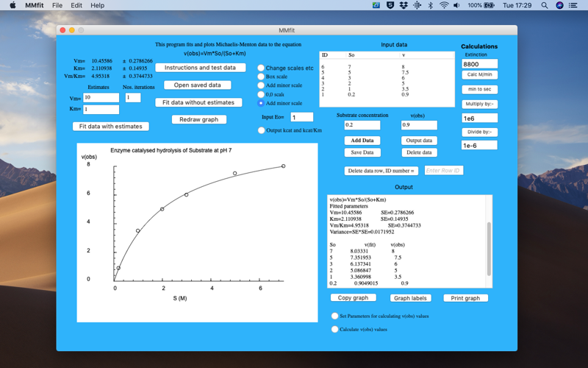Click the Wi-Fi status icon
This screenshot has height=368, width=588.
[x=444, y=5]
